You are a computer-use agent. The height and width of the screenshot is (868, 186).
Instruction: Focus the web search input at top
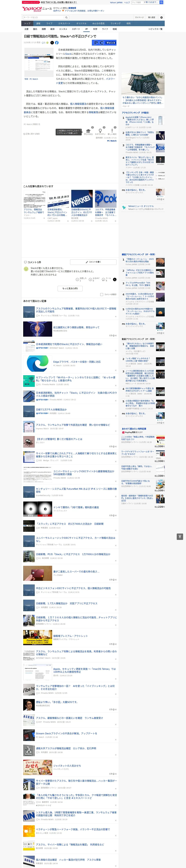click(x=137, y=2)
